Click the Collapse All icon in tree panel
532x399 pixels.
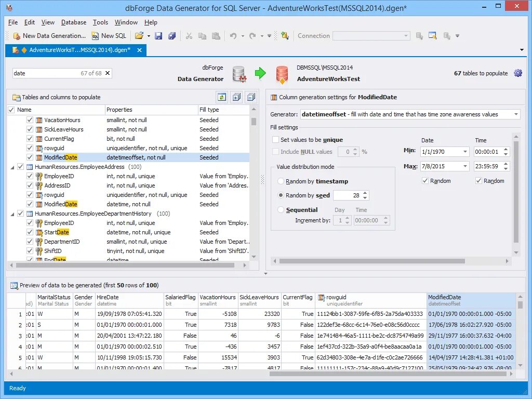tap(251, 97)
